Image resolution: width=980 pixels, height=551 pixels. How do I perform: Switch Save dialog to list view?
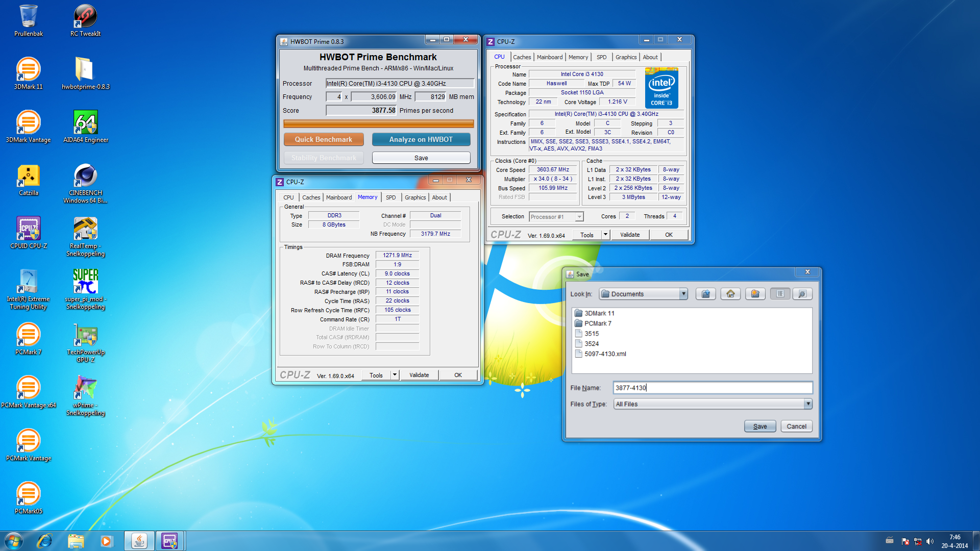coord(780,294)
